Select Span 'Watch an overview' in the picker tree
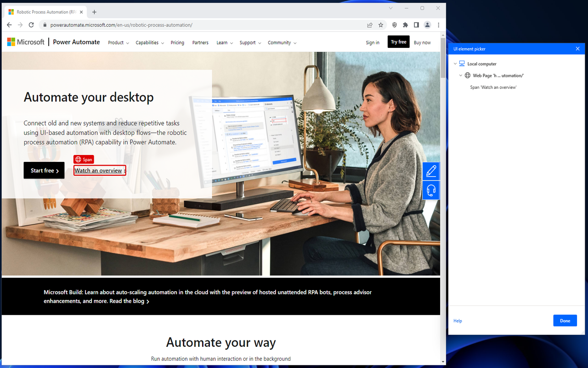 493,87
